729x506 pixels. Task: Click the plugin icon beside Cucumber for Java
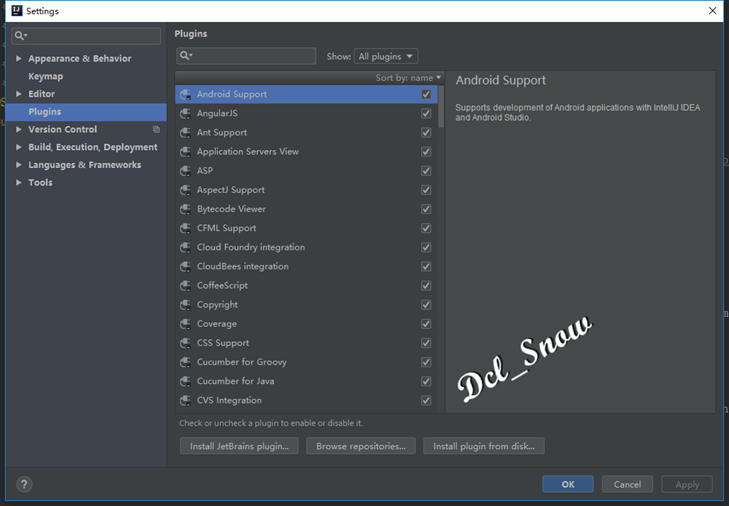click(185, 381)
